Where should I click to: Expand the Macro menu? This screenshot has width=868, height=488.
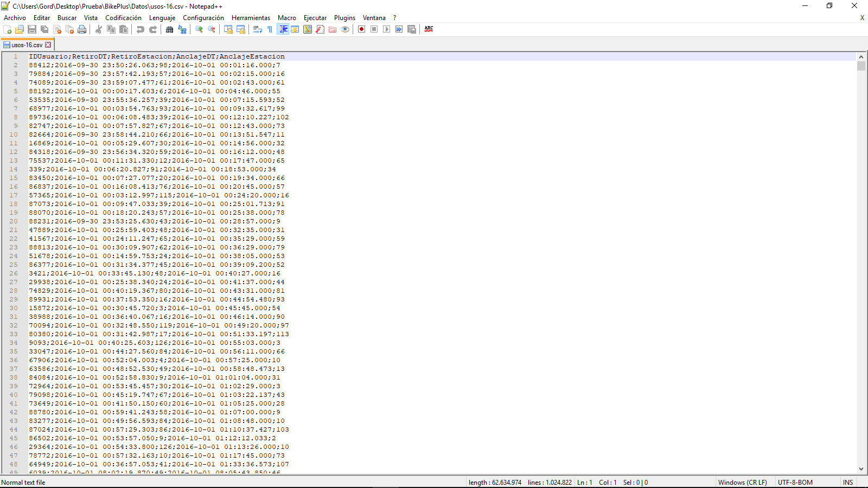pos(287,18)
